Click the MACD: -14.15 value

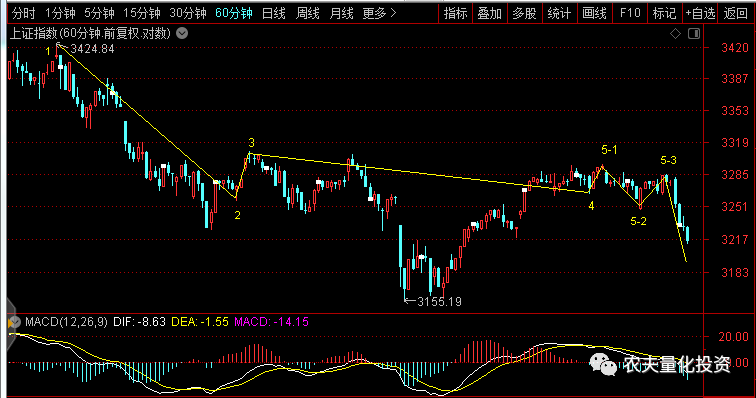(x=271, y=322)
